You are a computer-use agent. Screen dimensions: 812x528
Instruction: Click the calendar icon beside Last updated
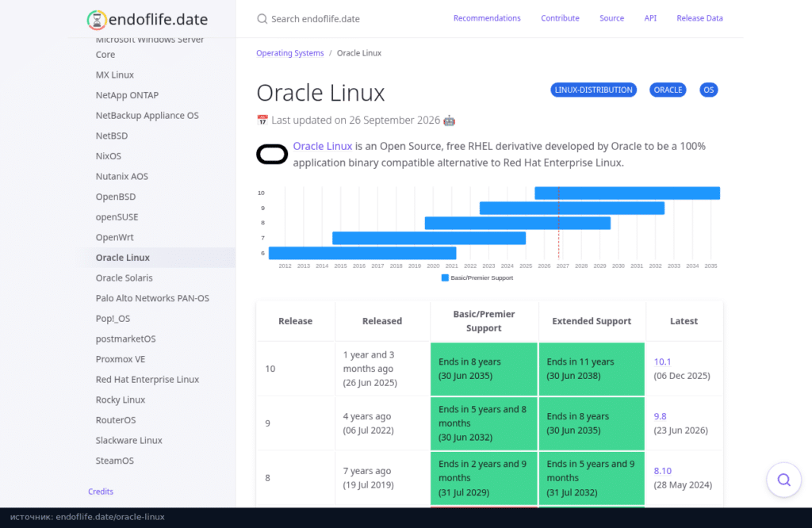262,120
